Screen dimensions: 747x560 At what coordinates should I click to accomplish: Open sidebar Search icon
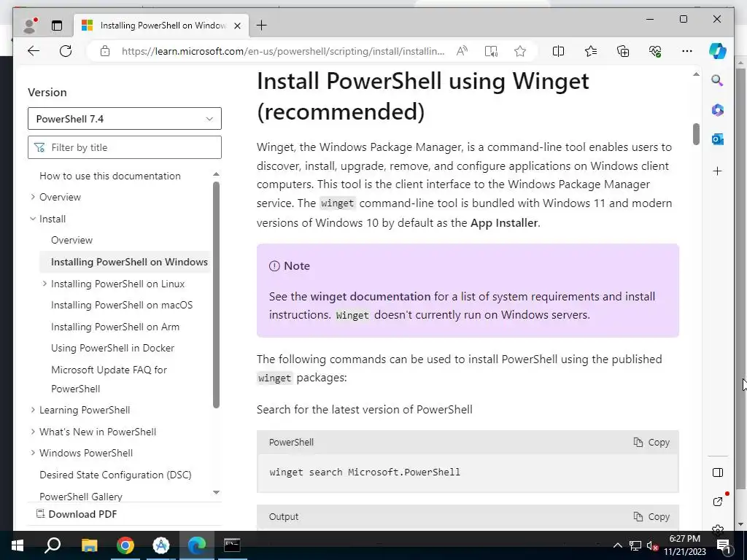click(x=718, y=80)
